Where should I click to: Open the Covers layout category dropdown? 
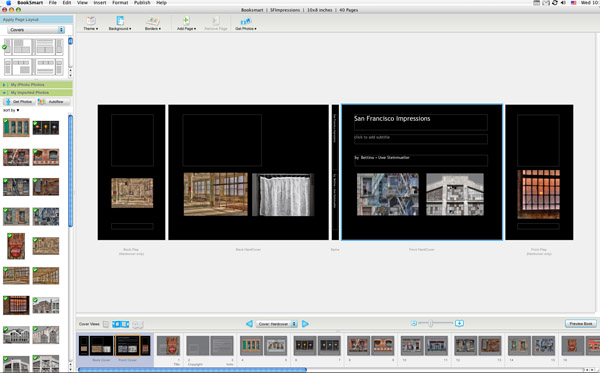(x=36, y=30)
